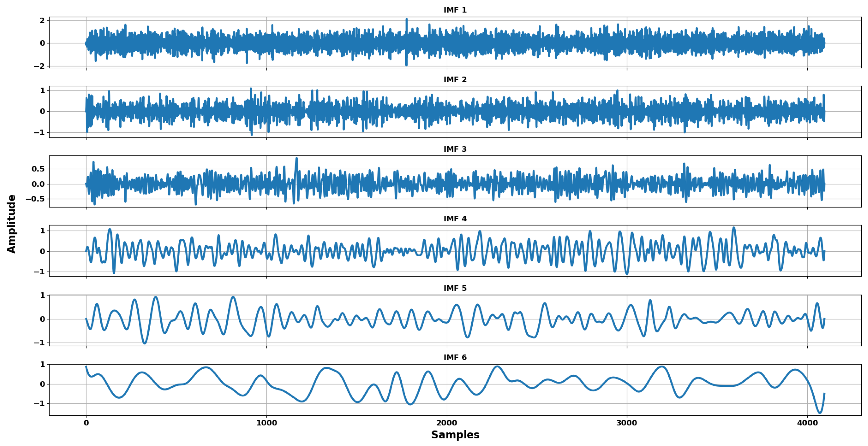Click the IMF 5 subplot title
Screen dimensions: 868x446
pyautogui.click(x=455, y=289)
